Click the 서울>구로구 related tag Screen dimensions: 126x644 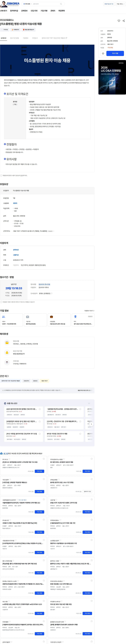44,381
